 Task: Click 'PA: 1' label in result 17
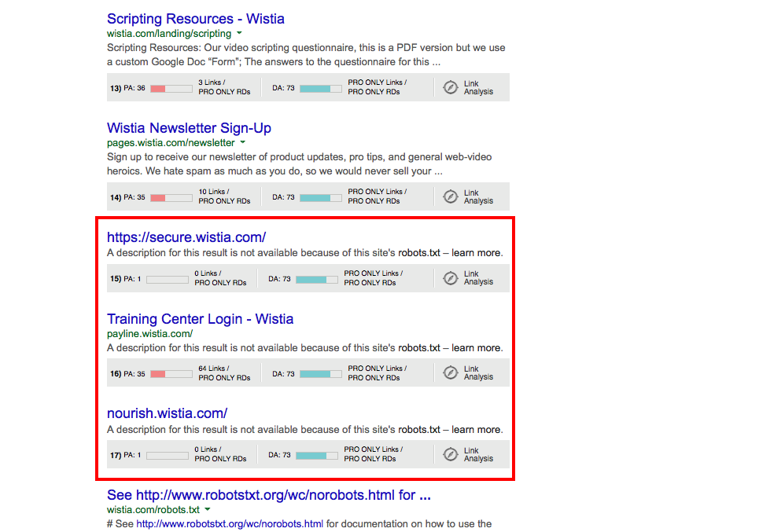[132, 455]
